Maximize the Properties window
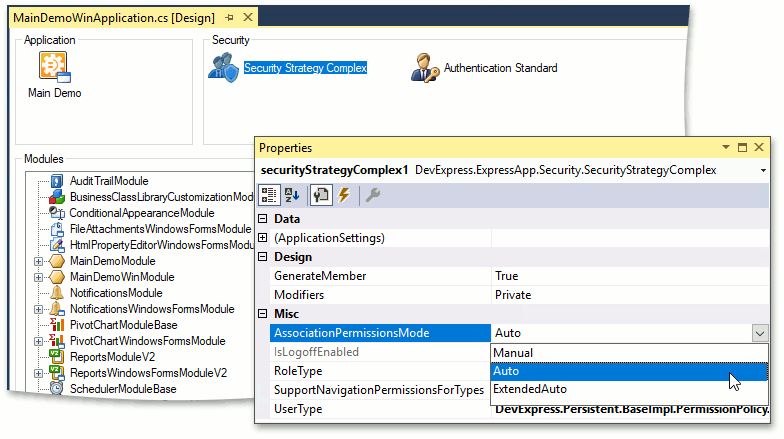Image resolution: width=784 pixels, height=439 pixels. (x=742, y=148)
